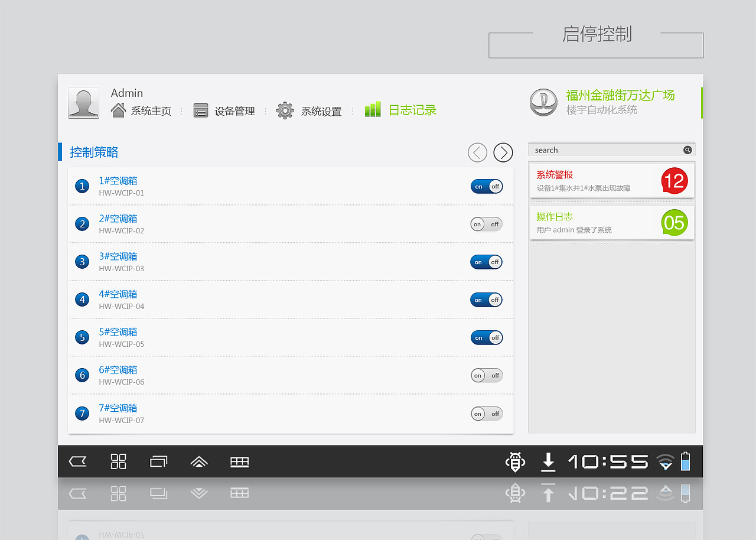Toggle the 4#空调箱 on/off switch
Screen dimensions: 756x540
pyautogui.click(x=487, y=300)
